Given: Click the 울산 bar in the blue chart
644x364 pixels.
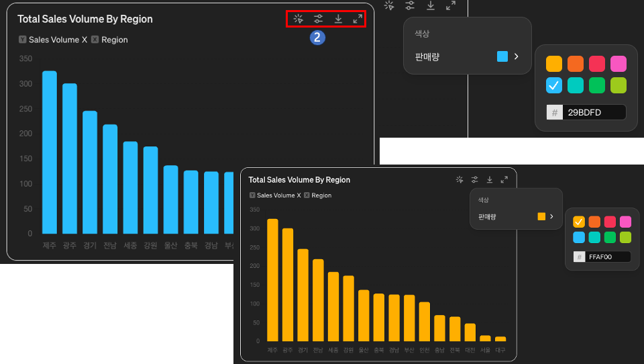Looking at the screenshot, I should coord(171,199).
